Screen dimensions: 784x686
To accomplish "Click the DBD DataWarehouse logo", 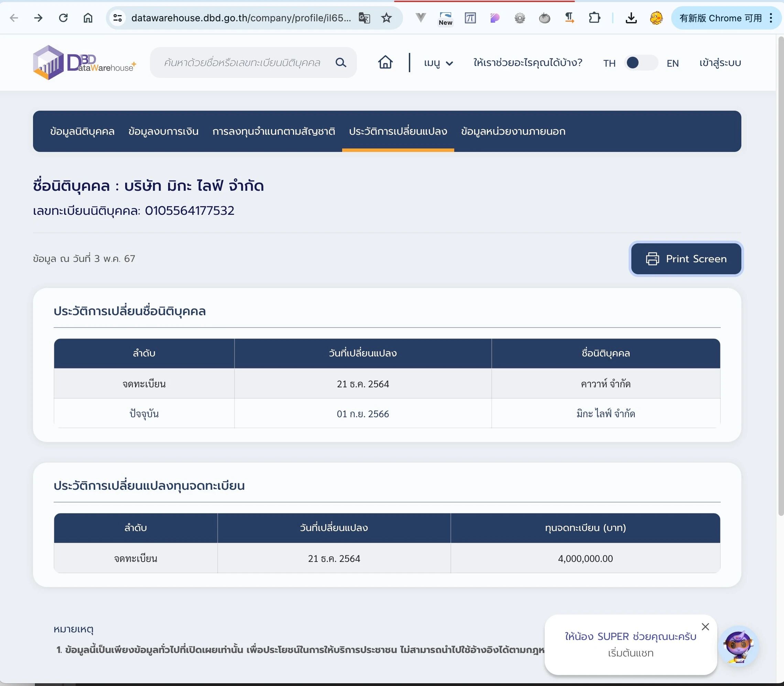I will point(84,63).
